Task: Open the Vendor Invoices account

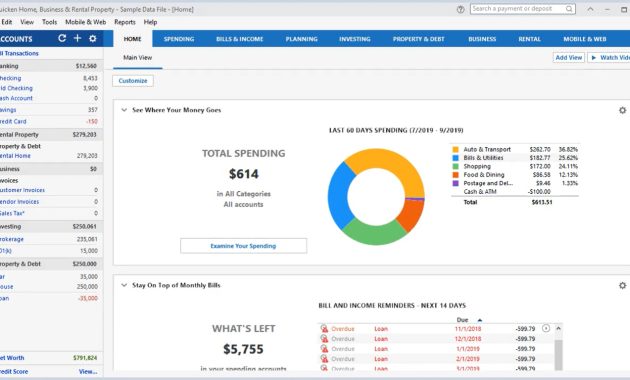Action: tap(20, 202)
